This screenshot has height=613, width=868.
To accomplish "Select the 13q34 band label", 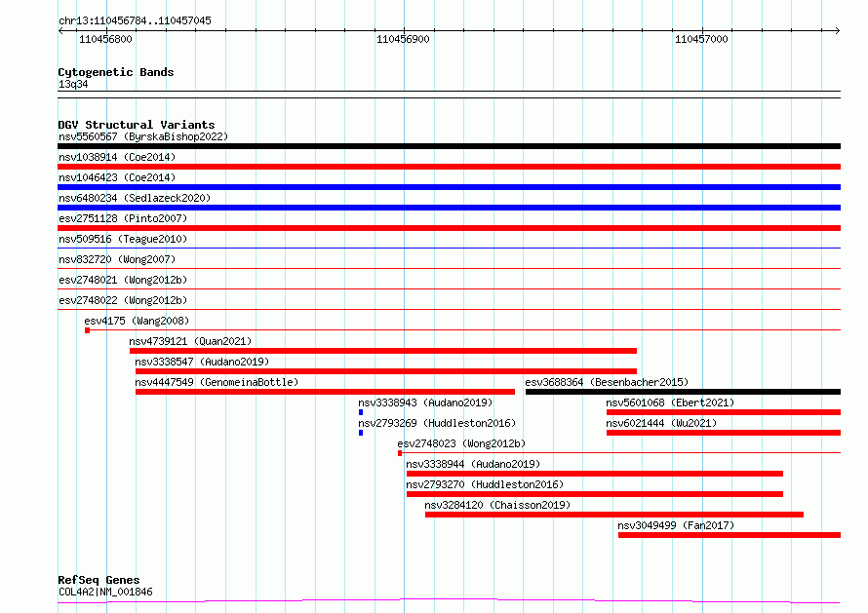I will (73, 85).
